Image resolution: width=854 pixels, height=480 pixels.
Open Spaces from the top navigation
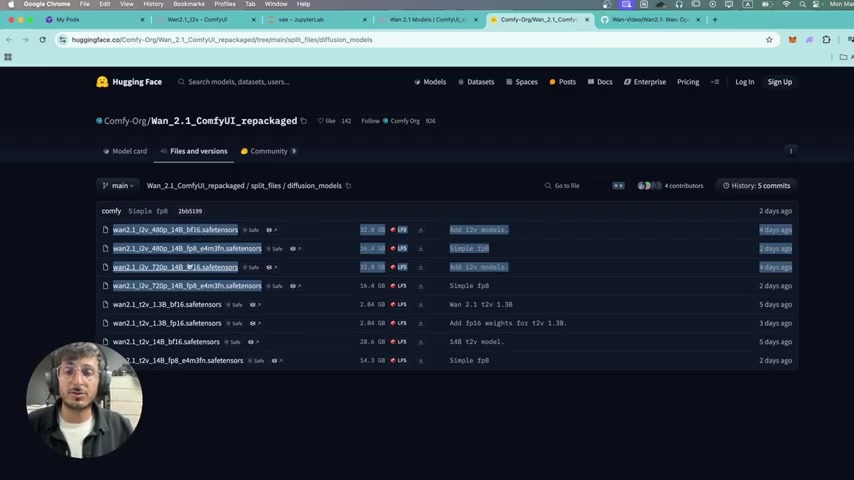pyautogui.click(x=522, y=82)
